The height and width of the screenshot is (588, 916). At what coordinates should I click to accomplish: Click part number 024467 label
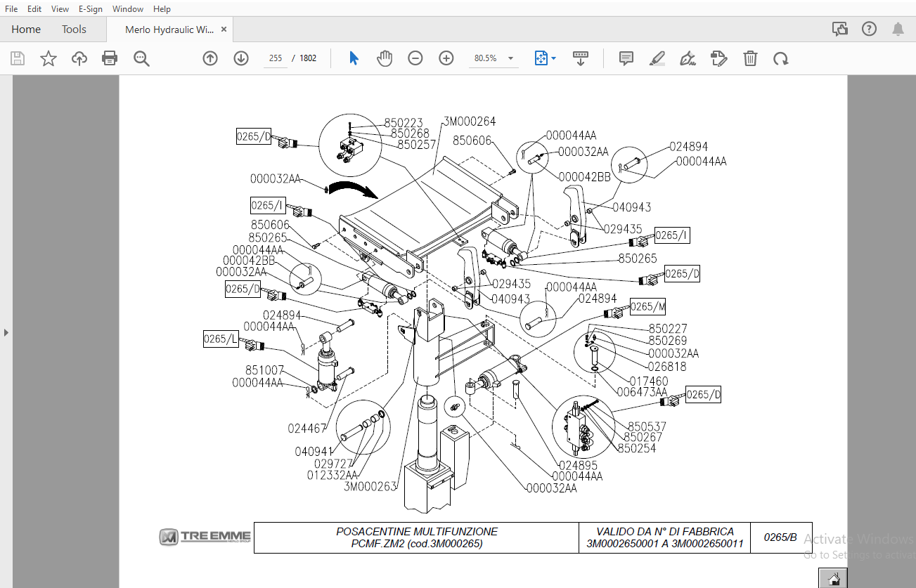pos(307,428)
